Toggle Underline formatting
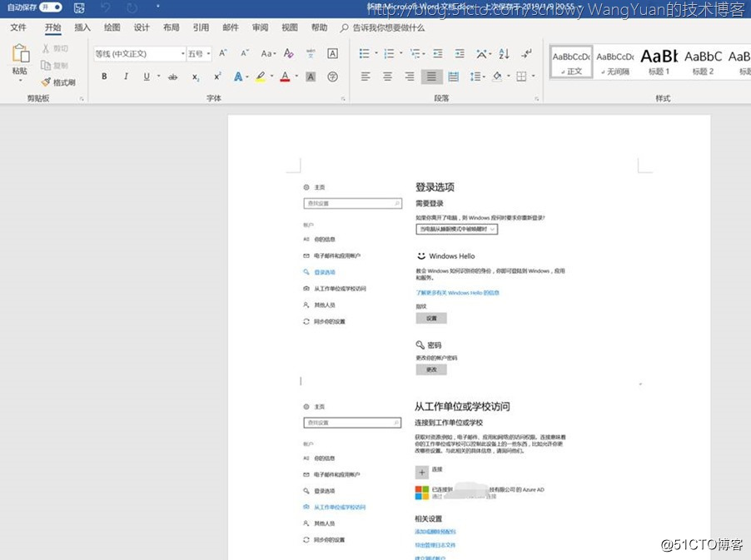Viewport: 751px width, 560px height. [147, 77]
